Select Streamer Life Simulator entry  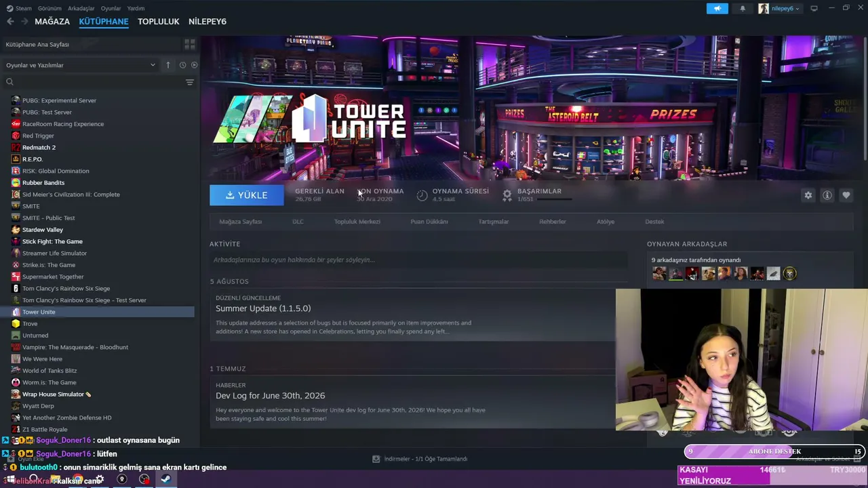coord(54,253)
